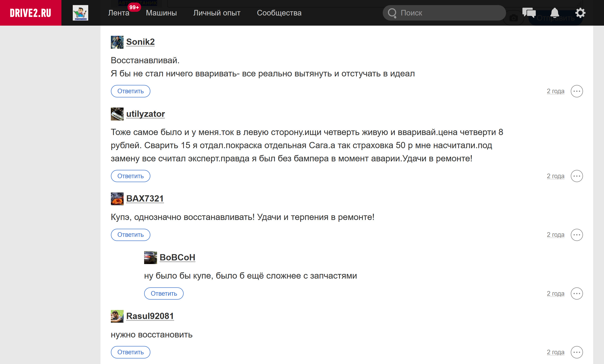
Task: Open BoBCoH's avatar
Action: 151,257
